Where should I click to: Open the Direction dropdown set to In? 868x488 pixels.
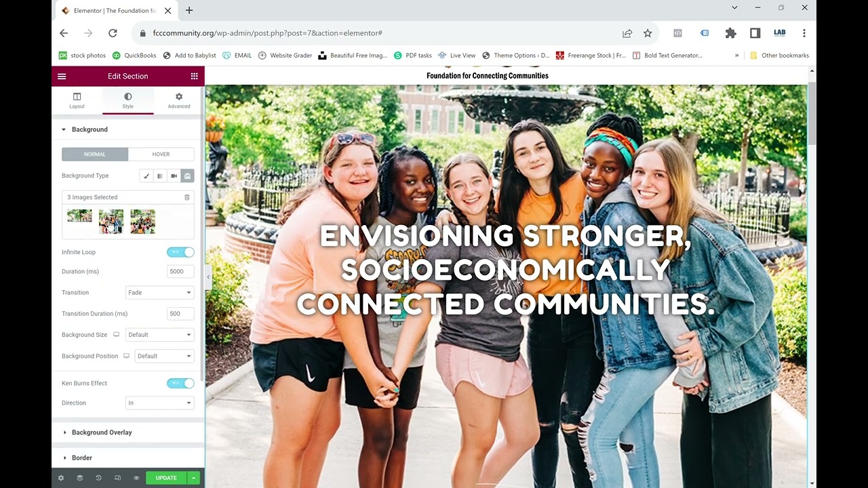(160, 403)
